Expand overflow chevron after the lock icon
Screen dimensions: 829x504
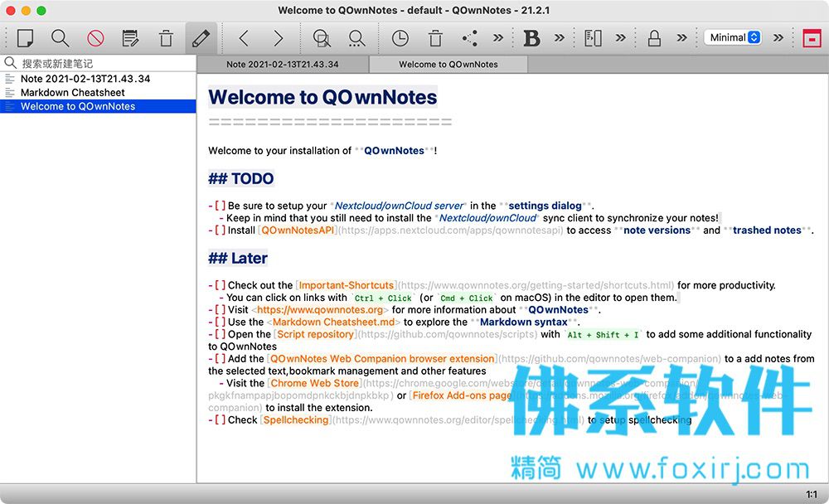[682, 38]
